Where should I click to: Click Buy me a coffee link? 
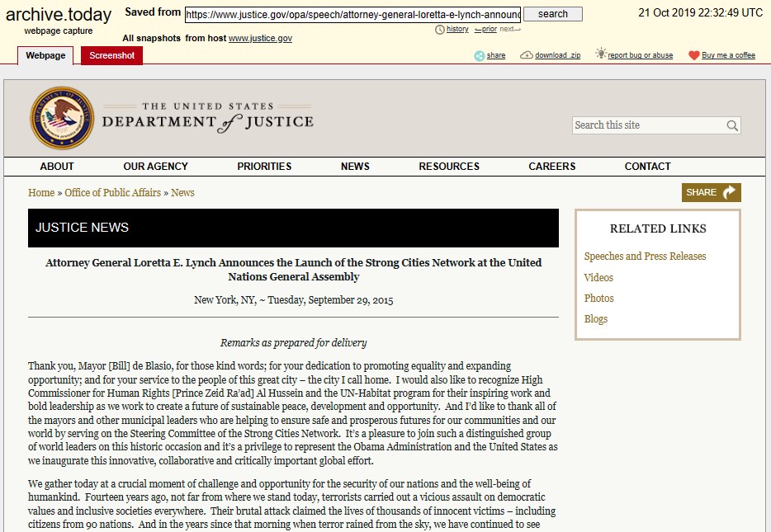pos(728,55)
